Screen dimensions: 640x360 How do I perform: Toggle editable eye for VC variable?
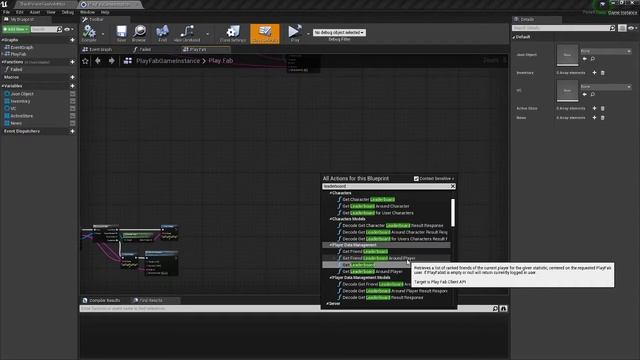tap(73, 109)
